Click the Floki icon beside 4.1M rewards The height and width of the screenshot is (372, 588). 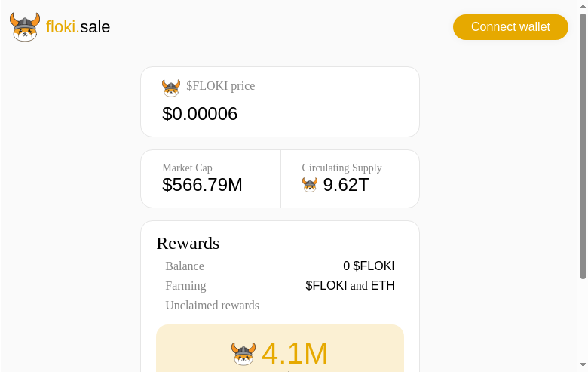243,353
